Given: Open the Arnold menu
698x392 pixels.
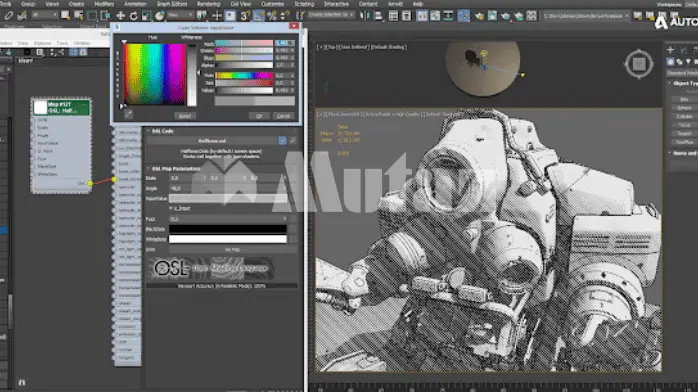Looking at the screenshot, I should coord(395,4).
